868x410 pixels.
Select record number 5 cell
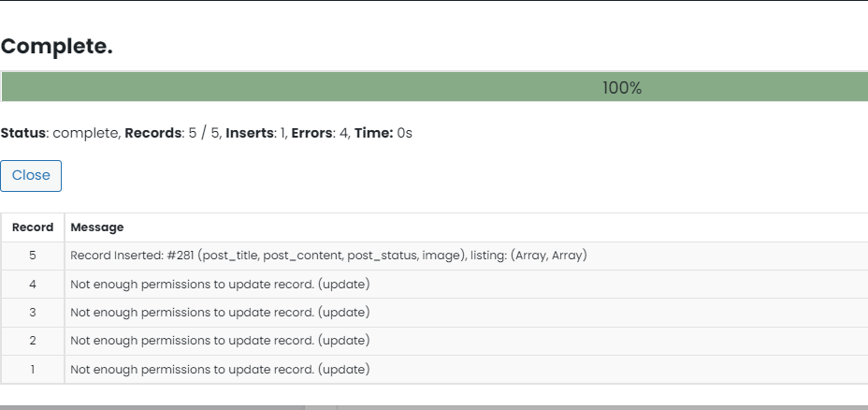tap(33, 256)
